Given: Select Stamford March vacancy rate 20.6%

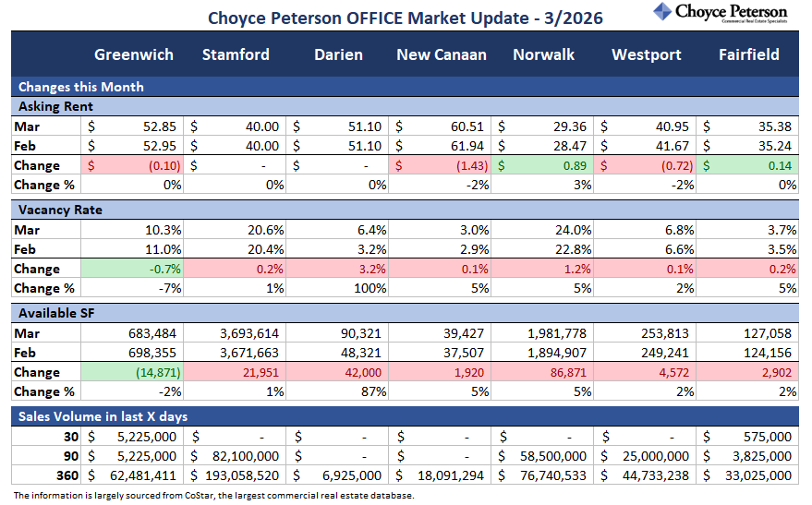Looking at the screenshot, I should point(235,230).
